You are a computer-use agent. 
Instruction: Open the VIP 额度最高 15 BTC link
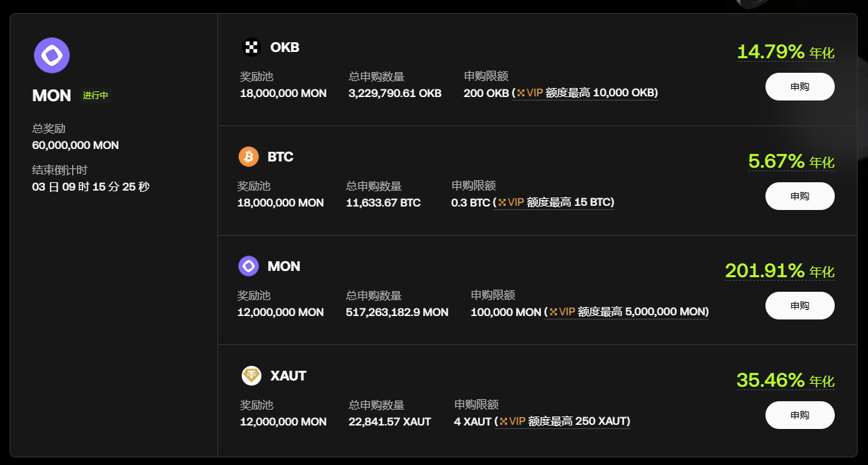(x=554, y=202)
